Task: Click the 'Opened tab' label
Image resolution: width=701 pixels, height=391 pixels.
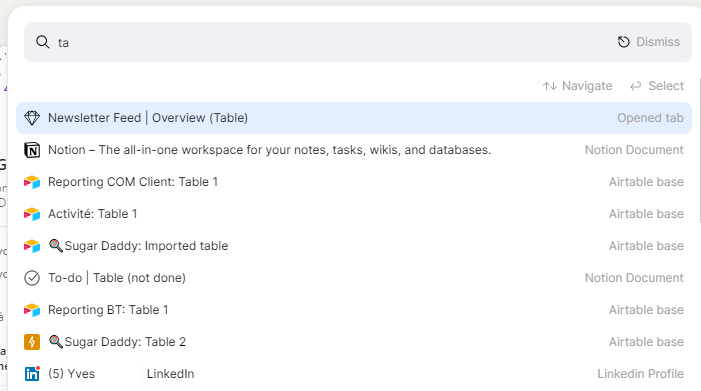Action: (x=650, y=118)
